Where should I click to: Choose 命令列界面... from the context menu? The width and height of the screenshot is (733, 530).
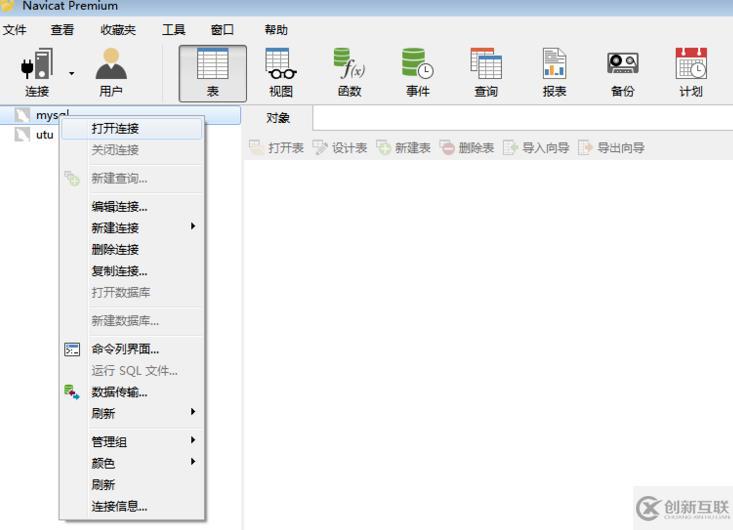pos(132,349)
